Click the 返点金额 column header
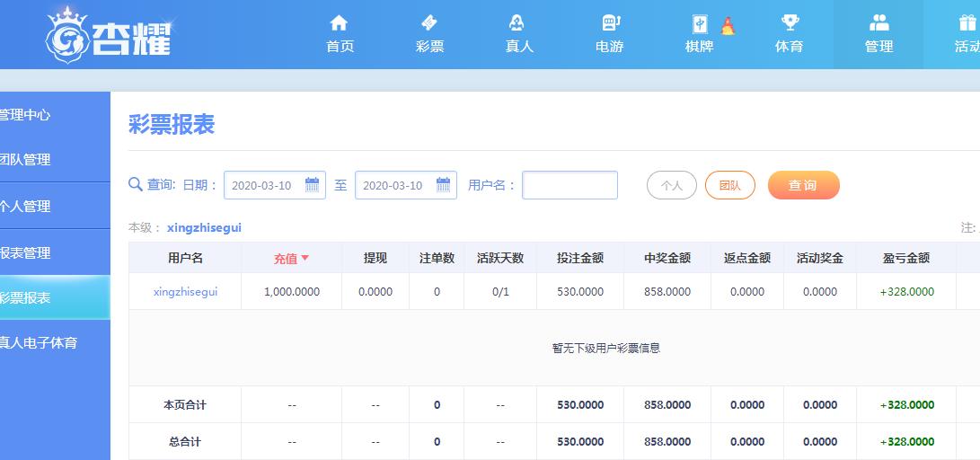This screenshot has width=980, height=460. pyautogui.click(x=746, y=258)
